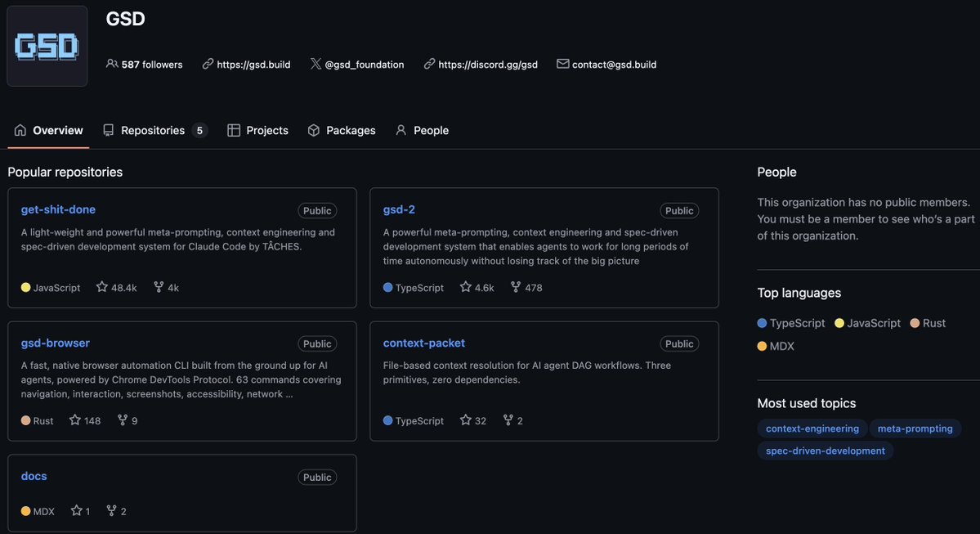Viewport: 980px width, 534px height.
Task: Click the GSD organization name title
Action: coord(126,19)
